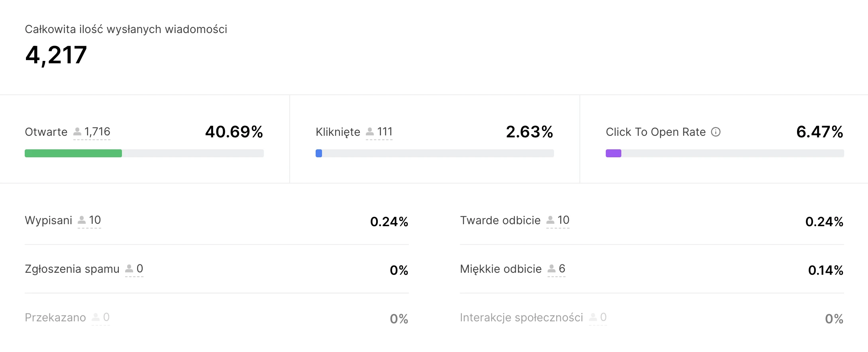Click the purple Click To Open Rate bar
The height and width of the screenshot is (352, 868).
[x=613, y=153]
